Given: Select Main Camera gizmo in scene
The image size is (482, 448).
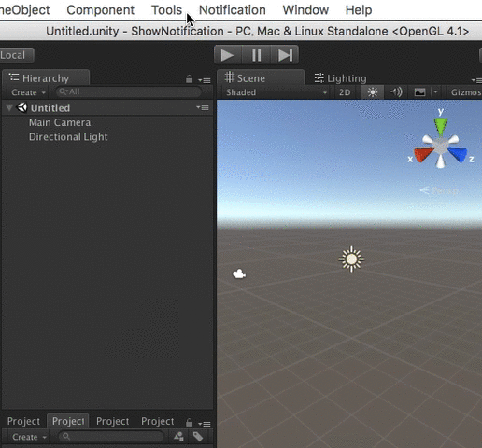Looking at the screenshot, I should point(239,274).
